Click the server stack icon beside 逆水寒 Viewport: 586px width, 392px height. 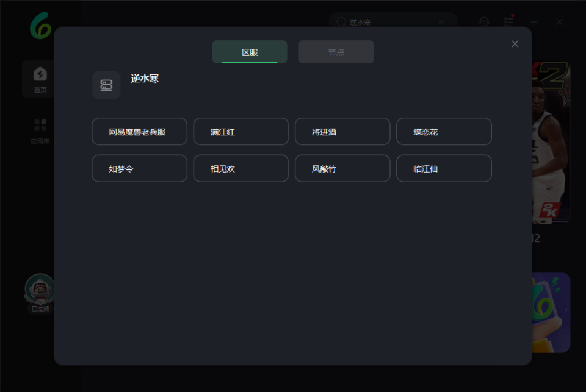(x=106, y=85)
